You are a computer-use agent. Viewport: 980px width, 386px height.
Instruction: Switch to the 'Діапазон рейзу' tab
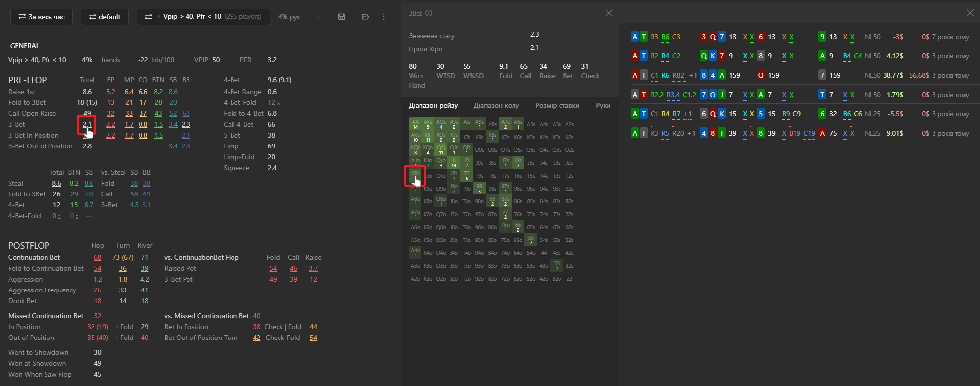tap(433, 105)
